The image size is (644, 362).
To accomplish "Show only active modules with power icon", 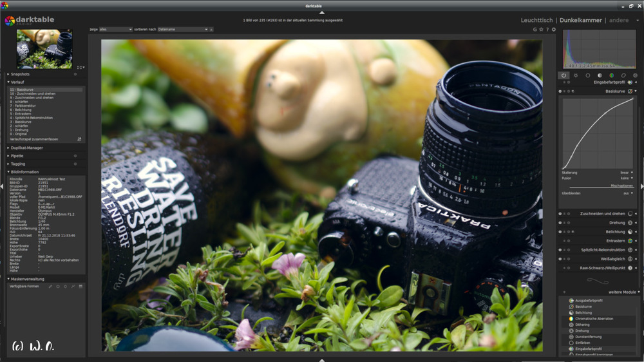I will (563, 75).
